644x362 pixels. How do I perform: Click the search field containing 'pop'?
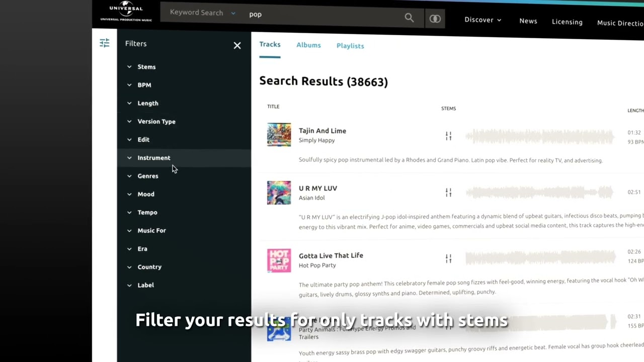click(322, 15)
